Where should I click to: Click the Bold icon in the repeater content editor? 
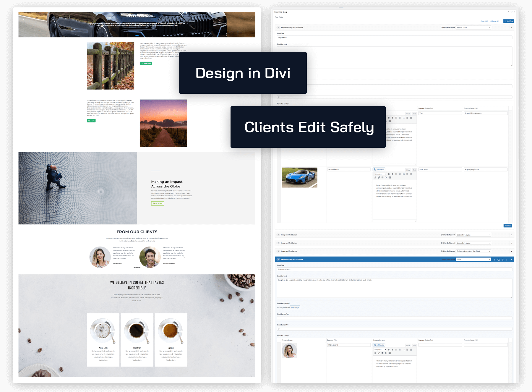(389, 349)
